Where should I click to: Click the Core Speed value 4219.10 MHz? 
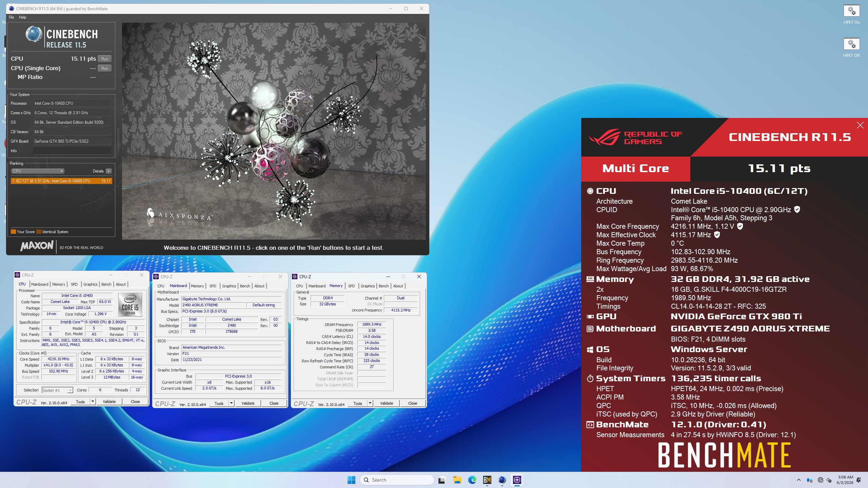point(58,359)
